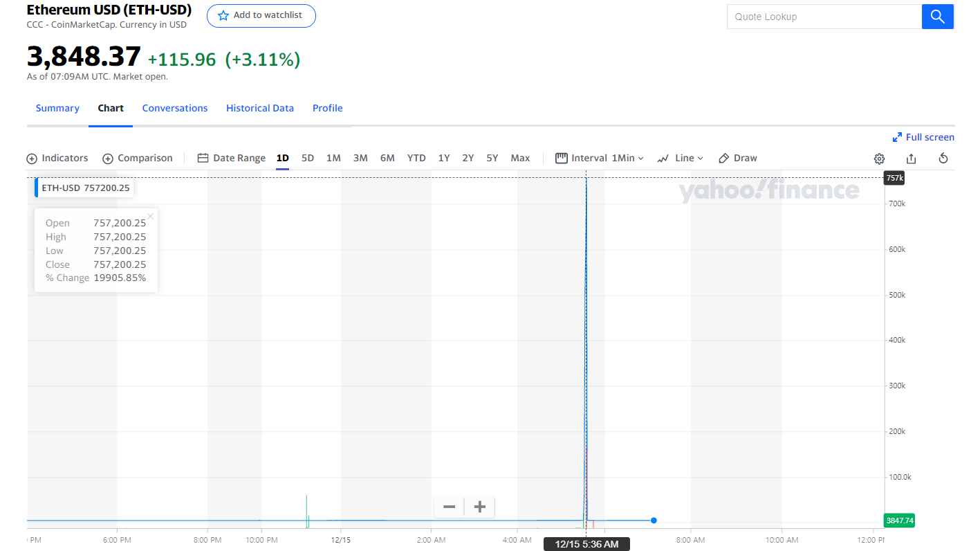Open the Draw pencil tool

pyautogui.click(x=738, y=158)
